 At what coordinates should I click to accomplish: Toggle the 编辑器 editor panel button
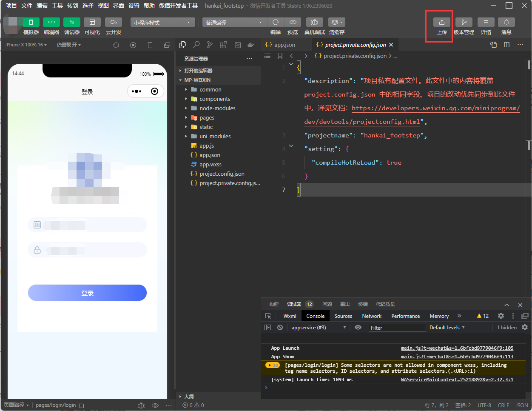click(51, 22)
